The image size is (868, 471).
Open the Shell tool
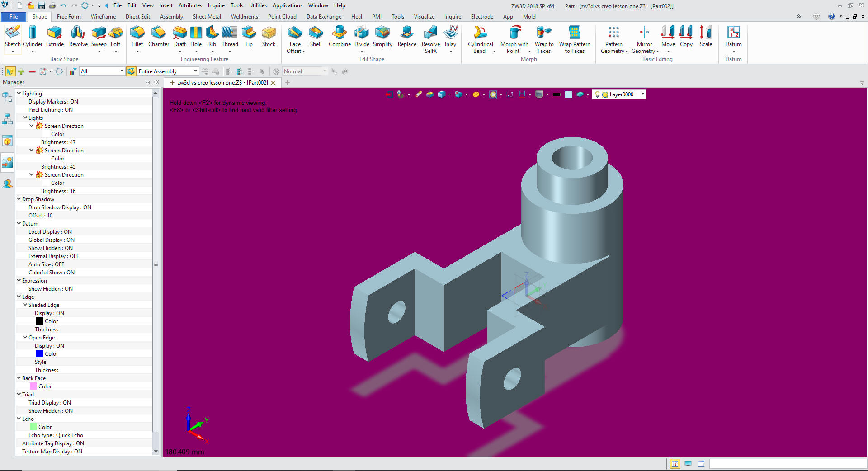(x=316, y=36)
